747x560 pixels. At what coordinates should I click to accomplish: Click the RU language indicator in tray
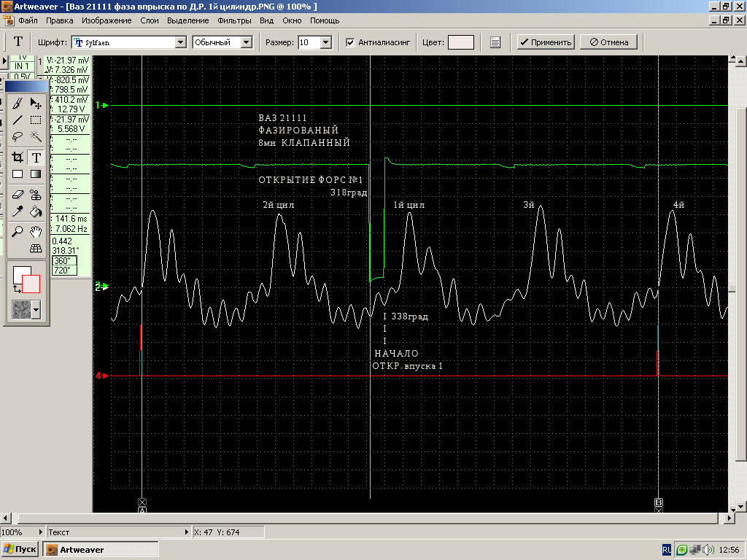(666, 549)
